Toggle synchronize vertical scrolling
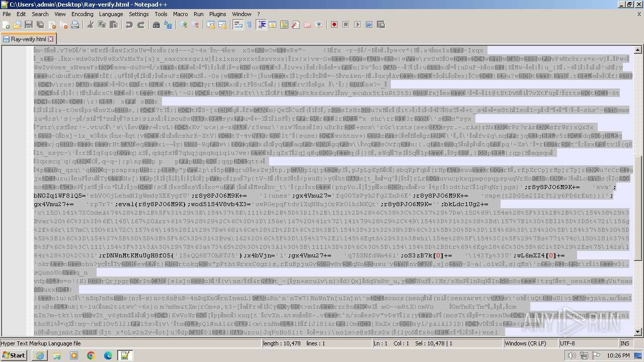This screenshot has height=362, width=644. [211, 25]
